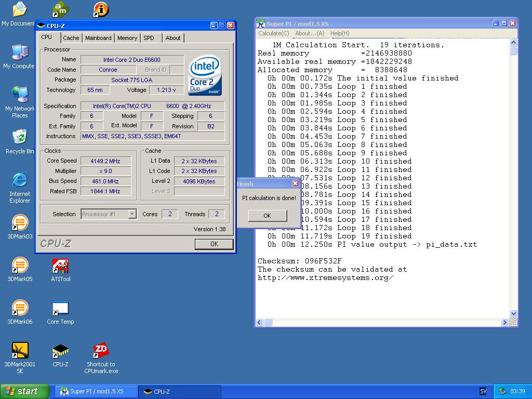Click the system tray network icon
Screen dimensions: 532x399
(502, 391)
